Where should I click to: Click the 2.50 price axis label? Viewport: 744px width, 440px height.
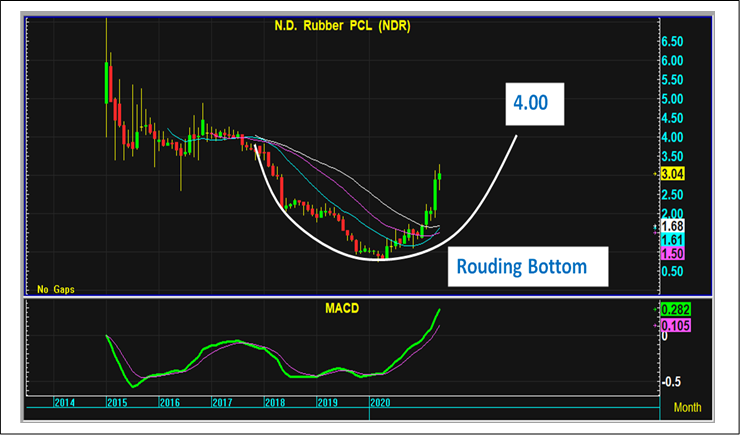(x=672, y=195)
